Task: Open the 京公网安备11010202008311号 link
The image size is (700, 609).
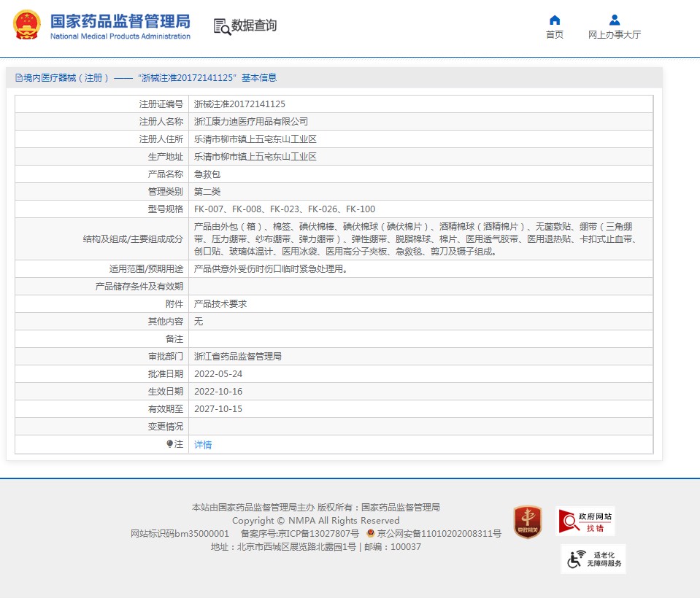Action: point(439,534)
